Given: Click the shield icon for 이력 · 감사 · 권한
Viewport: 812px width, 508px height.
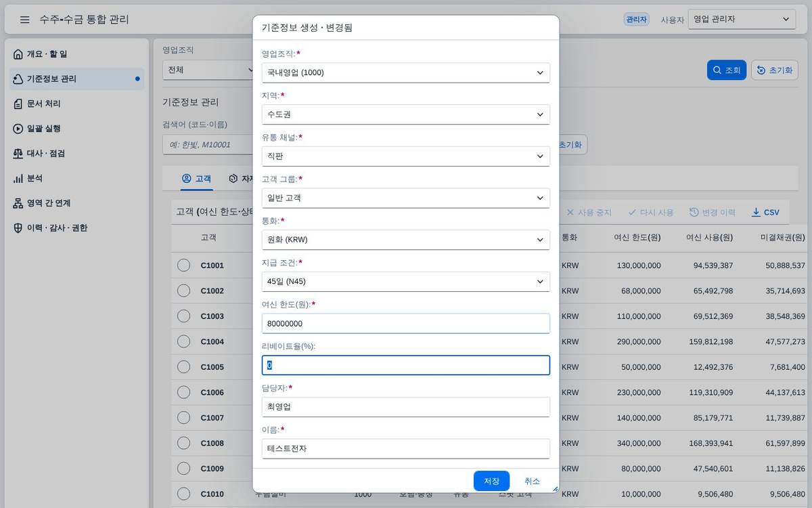Looking at the screenshot, I should pyautogui.click(x=18, y=228).
